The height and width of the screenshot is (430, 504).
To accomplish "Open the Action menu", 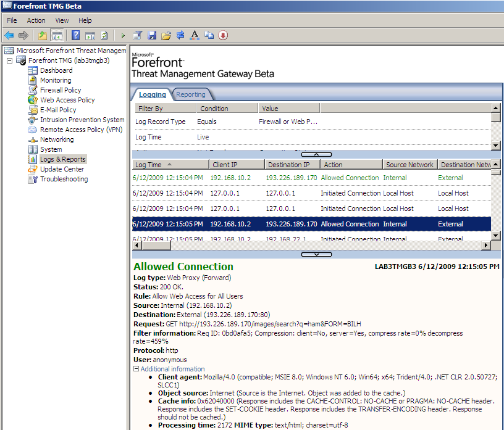I will 36,20.
